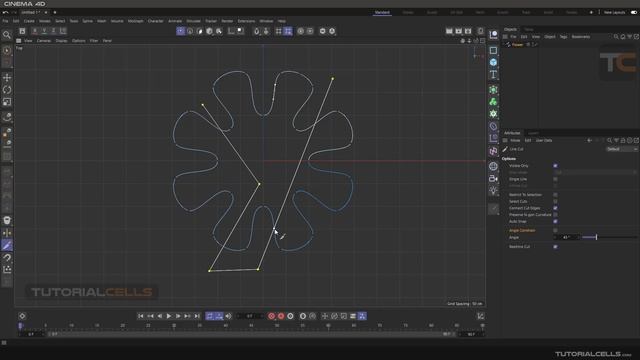Click the autokey red button
The height and width of the screenshot is (360, 640).
[x=281, y=316]
